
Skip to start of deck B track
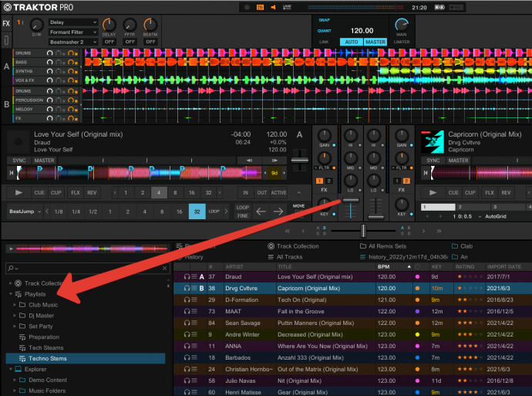tap(426, 173)
